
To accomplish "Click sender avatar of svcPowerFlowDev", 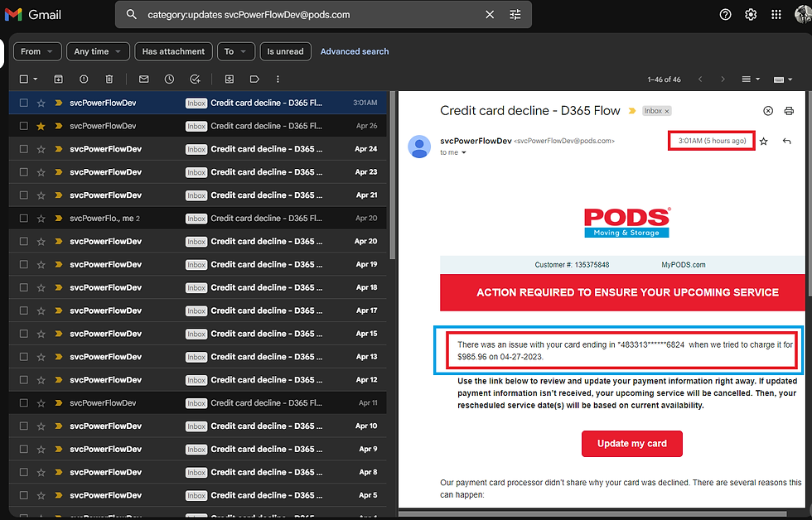I will [419, 147].
